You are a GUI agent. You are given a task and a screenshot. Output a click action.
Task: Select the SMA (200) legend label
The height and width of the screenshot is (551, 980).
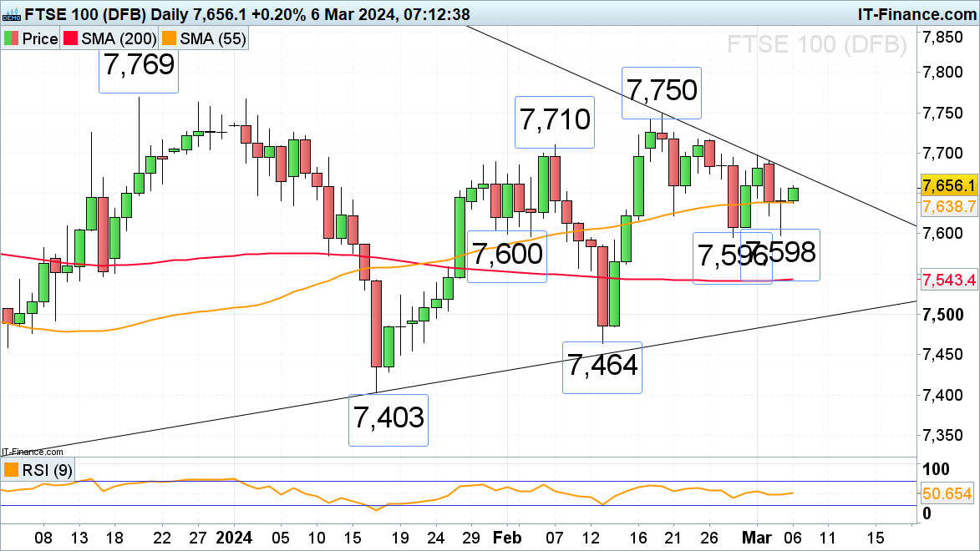119,38
